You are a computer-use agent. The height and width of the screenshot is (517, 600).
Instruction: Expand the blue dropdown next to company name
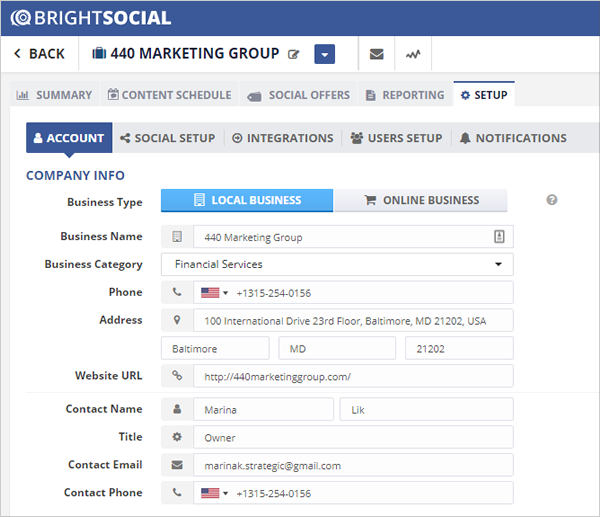point(324,54)
